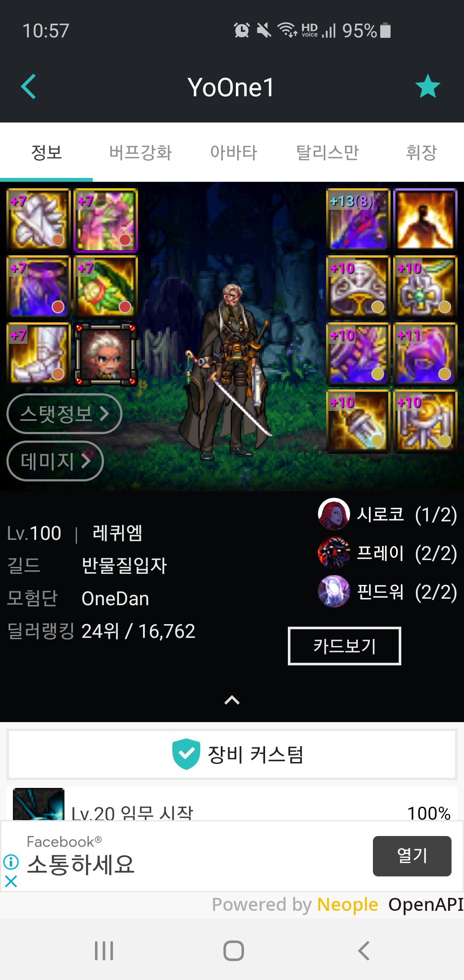Tap the 열기 button on the ad
464x980 pixels.
click(412, 856)
